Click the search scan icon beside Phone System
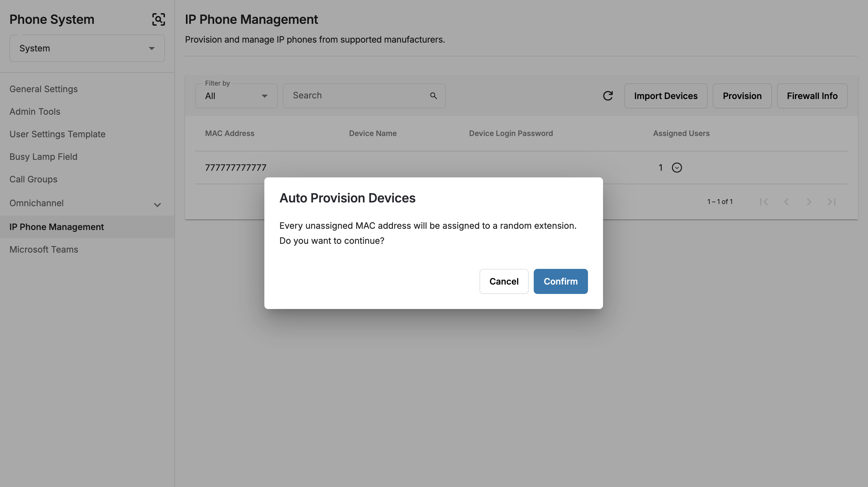Image resolution: width=868 pixels, height=487 pixels. tap(158, 19)
